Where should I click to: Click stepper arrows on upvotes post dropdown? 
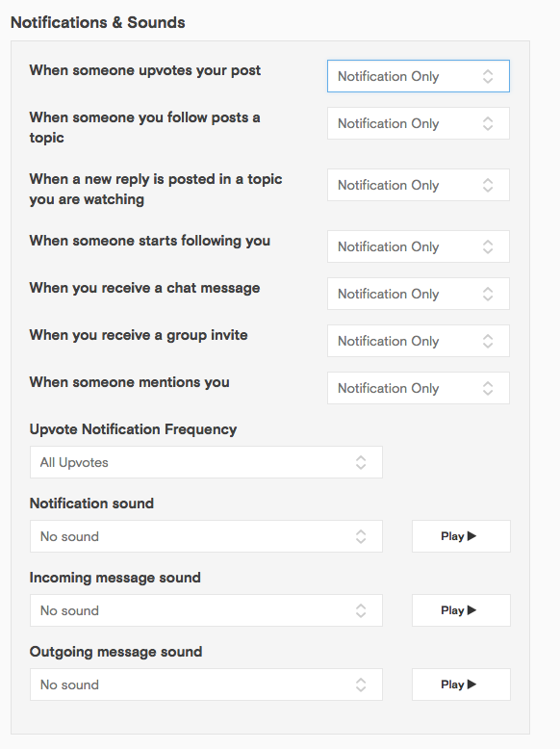[488, 76]
